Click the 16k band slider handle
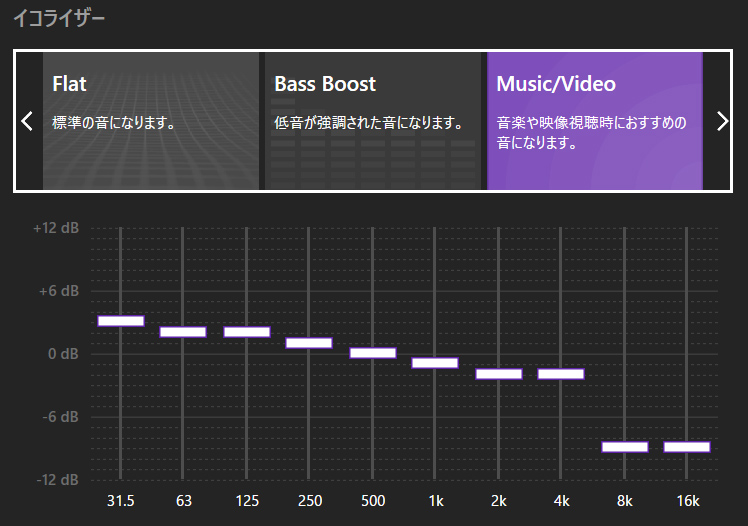 pos(686,447)
